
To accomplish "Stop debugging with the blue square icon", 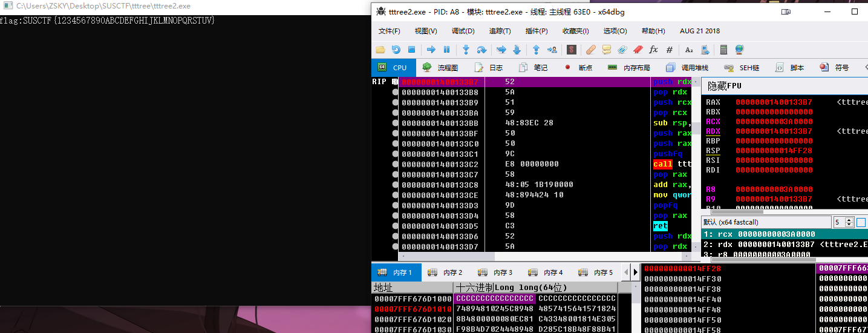I will pos(411,50).
